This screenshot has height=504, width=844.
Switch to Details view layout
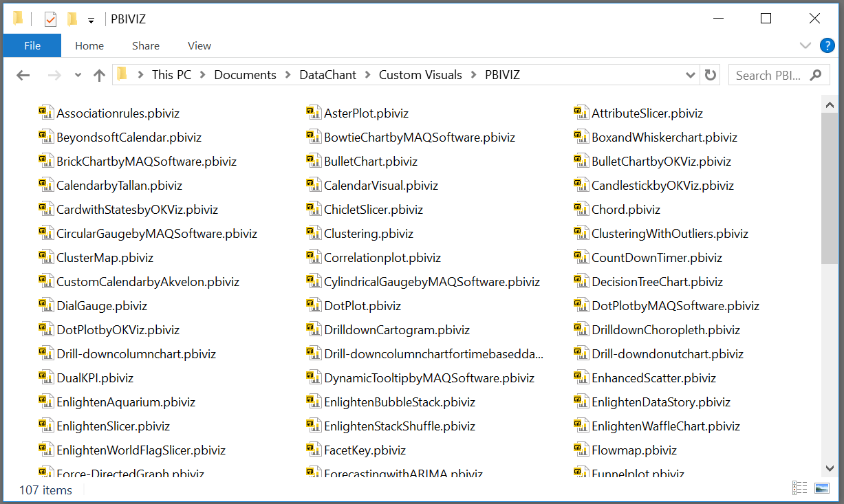click(799, 488)
